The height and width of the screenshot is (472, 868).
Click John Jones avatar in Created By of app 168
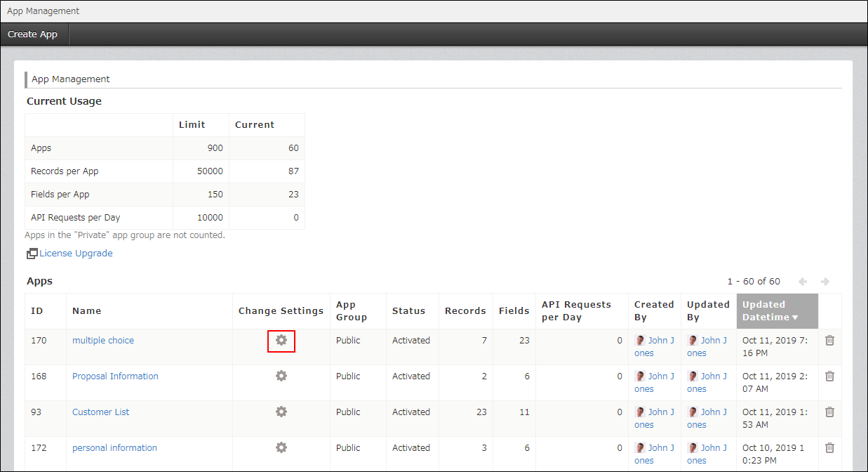pyautogui.click(x=640, y=376)
